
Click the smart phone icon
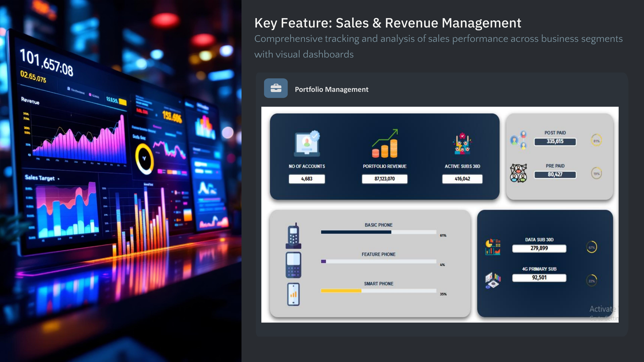294,294
